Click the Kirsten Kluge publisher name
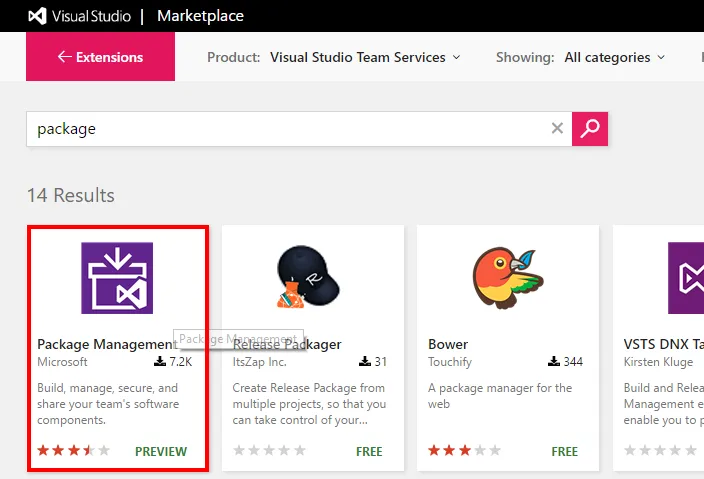 [658, 362]
